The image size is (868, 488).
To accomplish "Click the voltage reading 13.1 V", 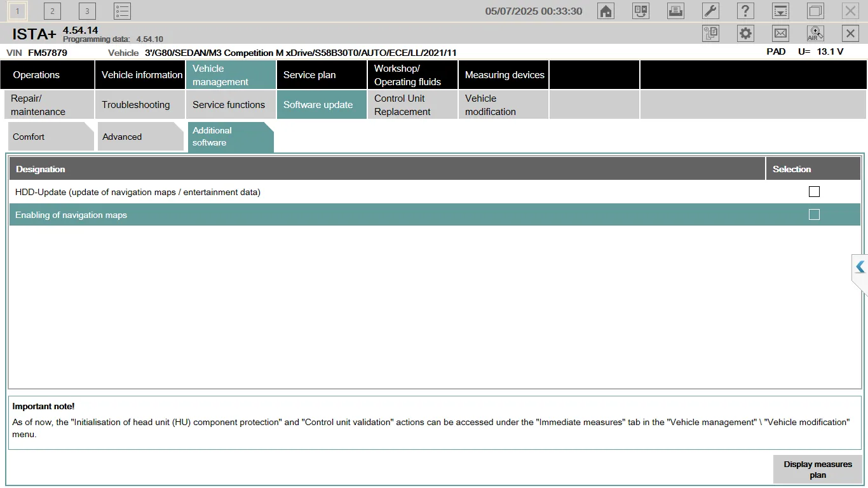I will (x=830, y=51).
